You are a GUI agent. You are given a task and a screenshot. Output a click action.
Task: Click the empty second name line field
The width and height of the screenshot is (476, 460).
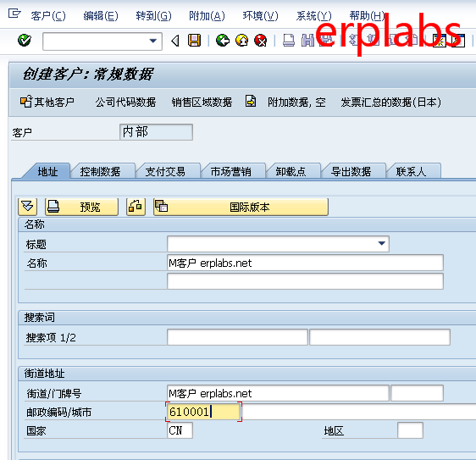pyautogui.click(x=305, y=281)
